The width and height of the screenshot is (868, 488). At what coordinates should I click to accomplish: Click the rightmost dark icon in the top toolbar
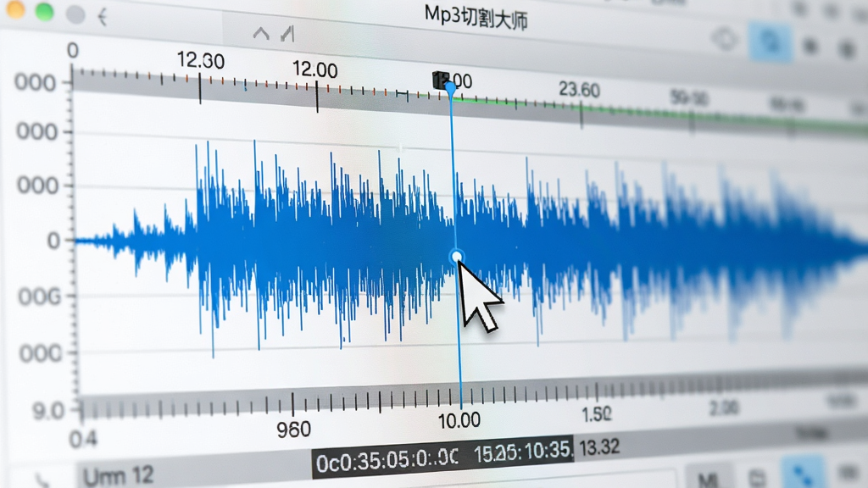(x=847, y=50)
